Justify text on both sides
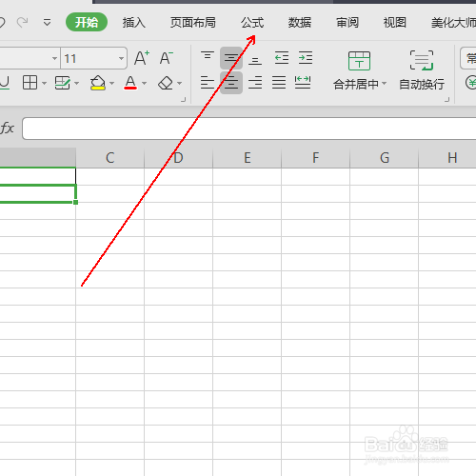Image resolution: width=476 pixels, height=476 pixels. point(279,83)
